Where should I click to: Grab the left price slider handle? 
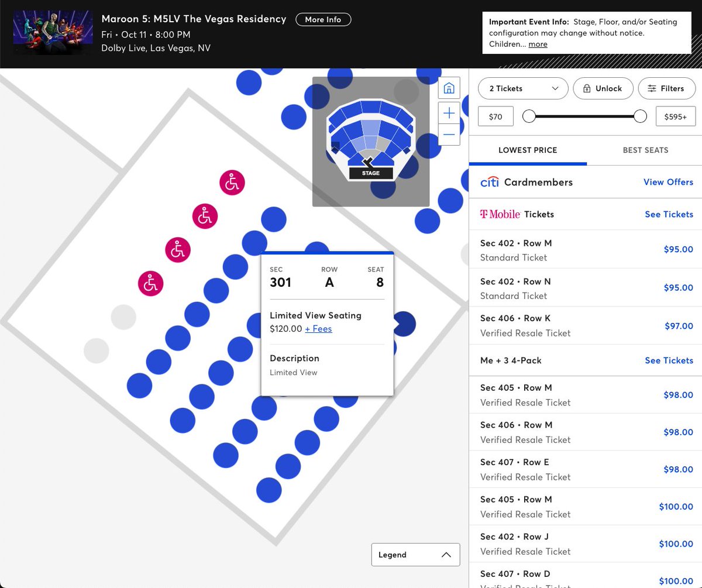coord(529,116)
